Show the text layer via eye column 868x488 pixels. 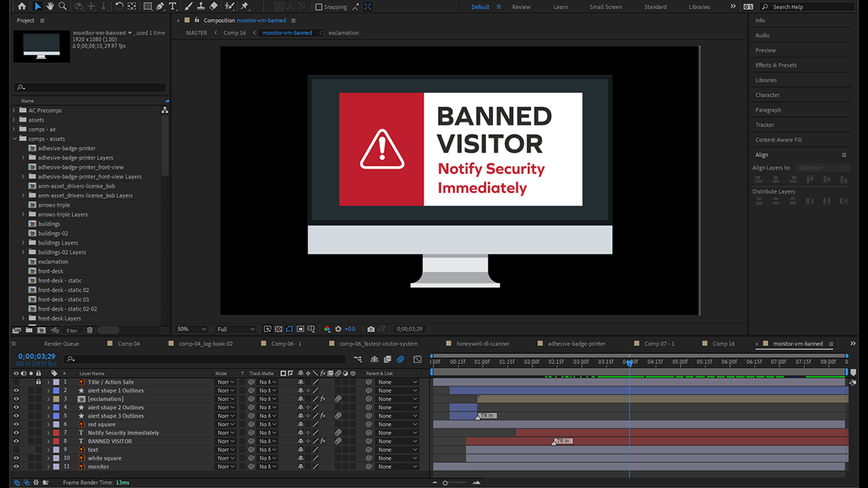pos(16,449)
